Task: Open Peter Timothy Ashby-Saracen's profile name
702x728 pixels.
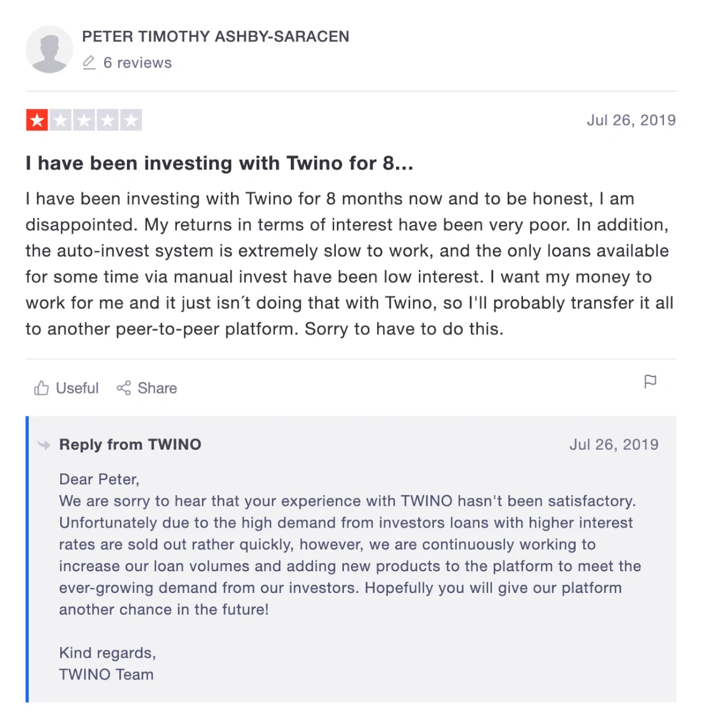Action: pos(215,36)
